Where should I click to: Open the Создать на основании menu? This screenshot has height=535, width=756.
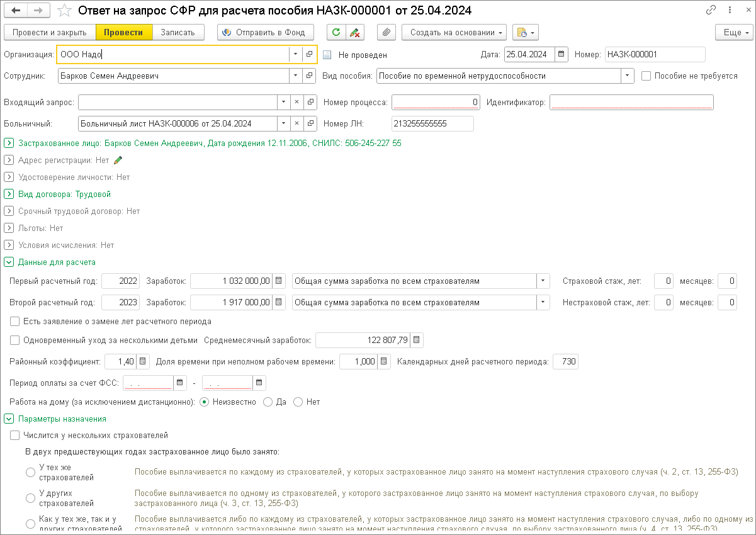tap(454, 33)
